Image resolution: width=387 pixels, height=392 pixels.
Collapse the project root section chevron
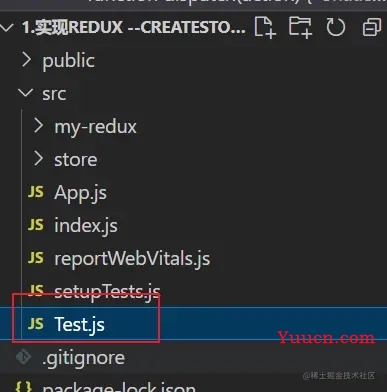pyautogui.click(x=7, y=27)
